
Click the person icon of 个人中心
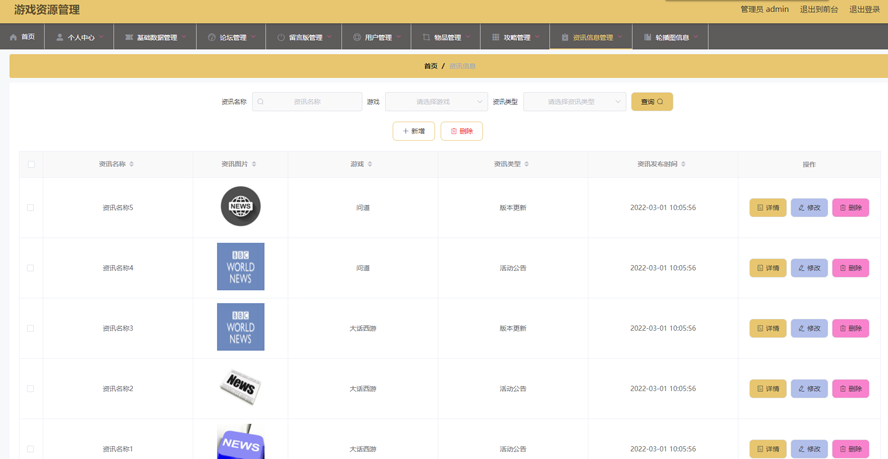pos(59,37)
